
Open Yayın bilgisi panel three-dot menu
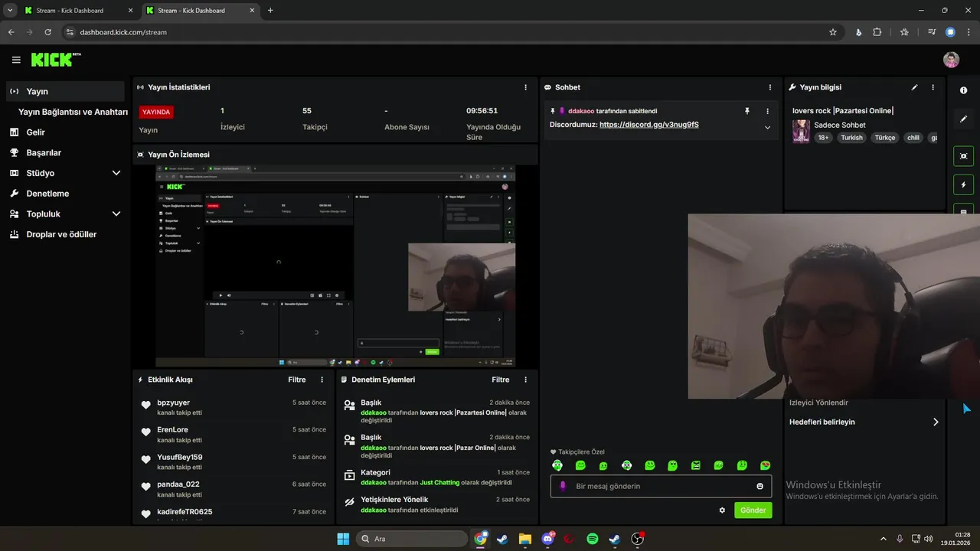933,87
